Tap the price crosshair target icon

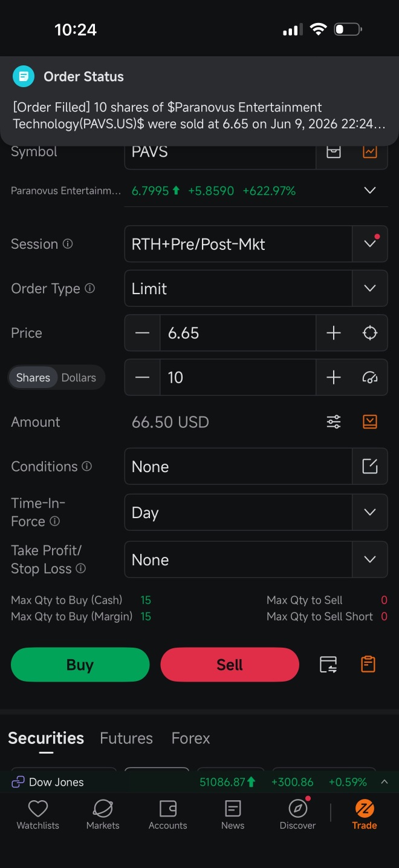[370, 333]
